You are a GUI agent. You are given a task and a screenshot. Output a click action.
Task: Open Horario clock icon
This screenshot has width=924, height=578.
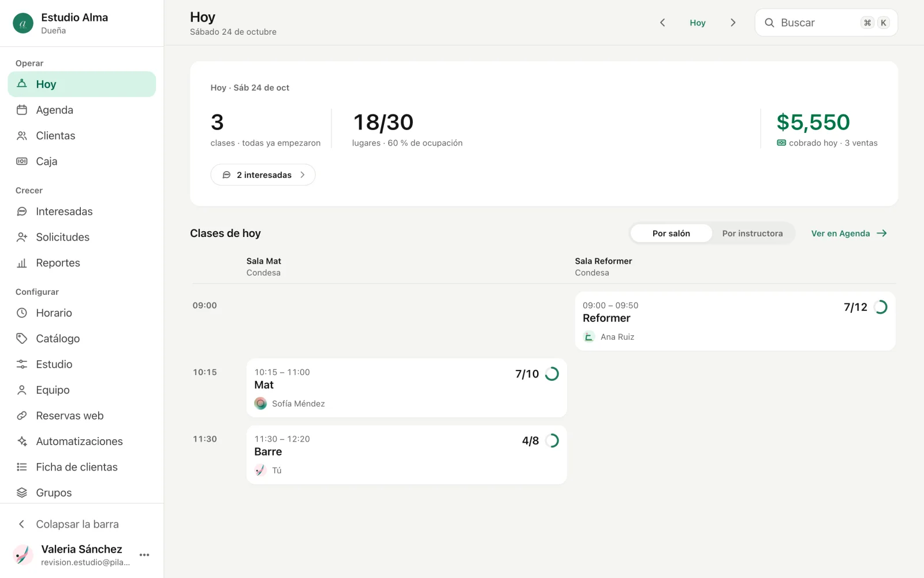[22, 313]
